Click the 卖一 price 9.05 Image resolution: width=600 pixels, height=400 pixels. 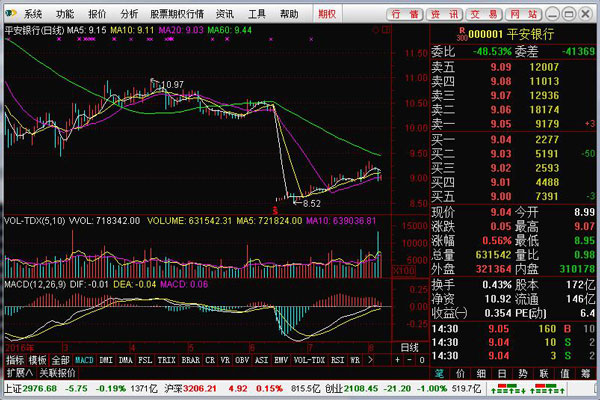501,124
